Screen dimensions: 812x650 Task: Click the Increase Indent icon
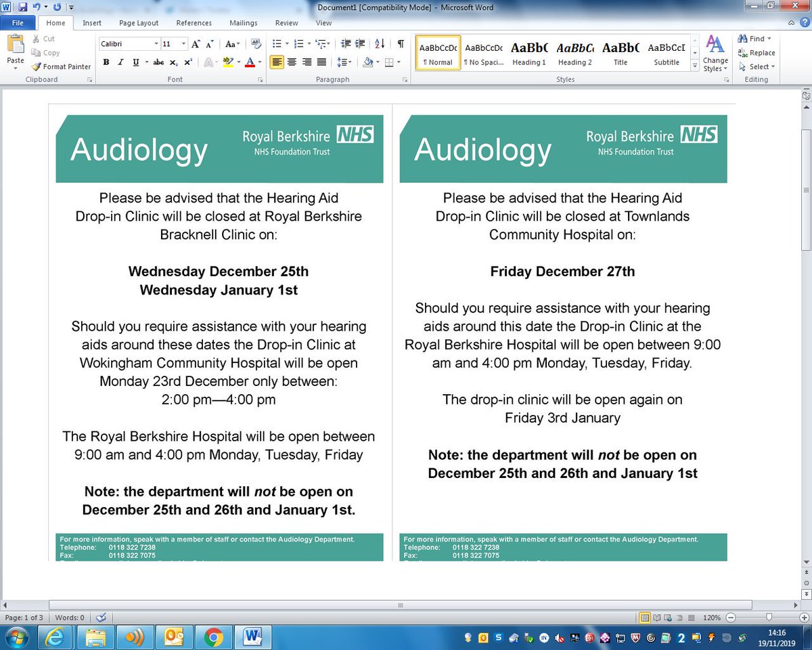[x=361, y=44]
